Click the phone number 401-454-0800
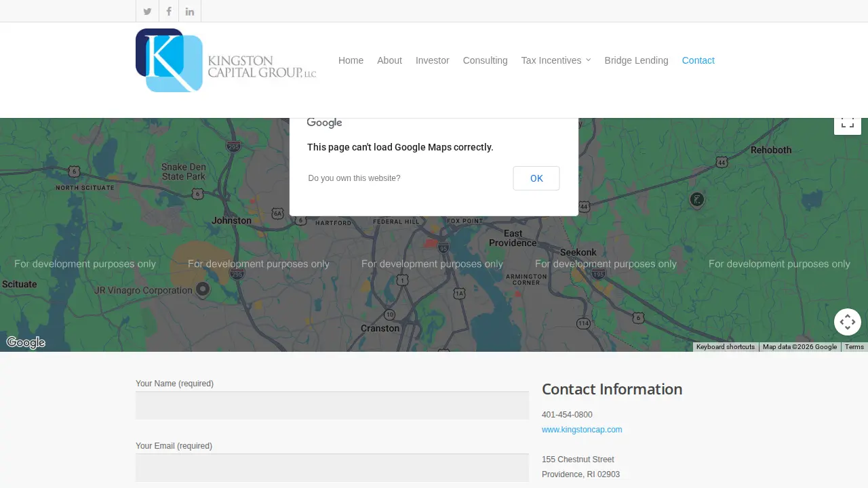This screenshot has height=488, width=868. pyautogui.click(x=567, y=415)
